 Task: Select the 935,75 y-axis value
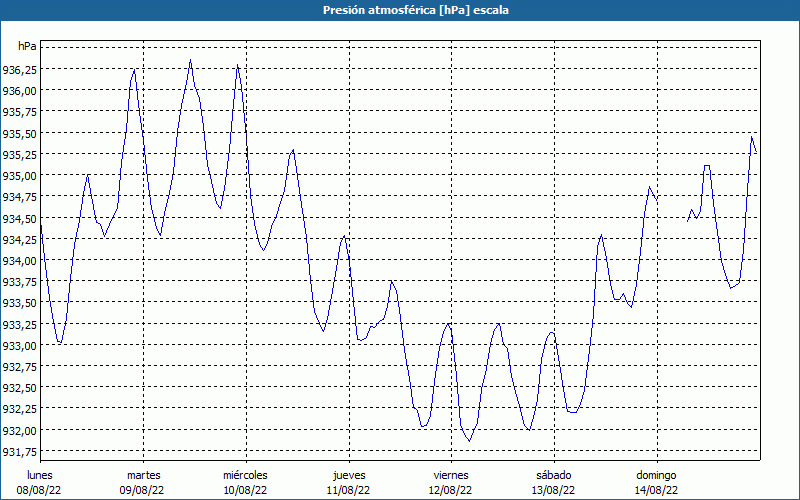click(19, 112)
